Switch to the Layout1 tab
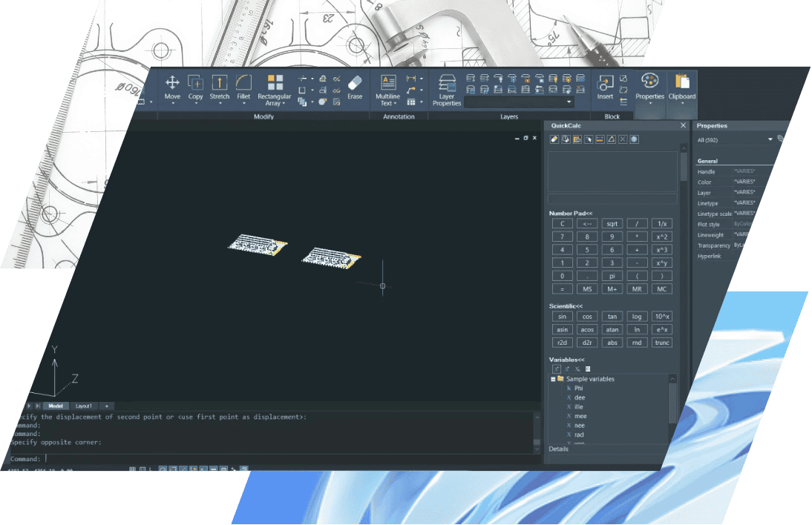 pos(84,406)
